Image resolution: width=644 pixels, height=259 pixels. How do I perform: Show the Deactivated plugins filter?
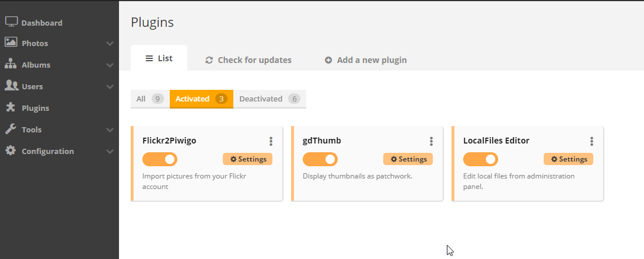tap(270, 99)
